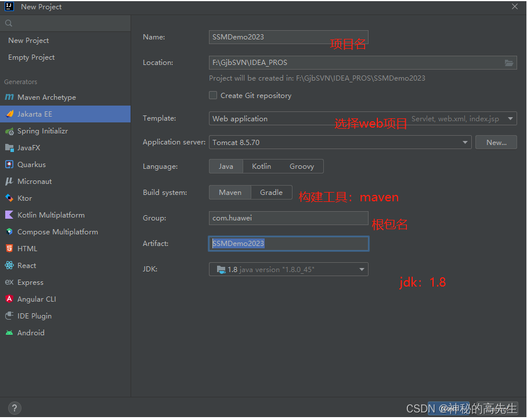Viewport: 527px width, 420px height.
Task: Click the Jakarta EE sail icon
Action: 9,114
